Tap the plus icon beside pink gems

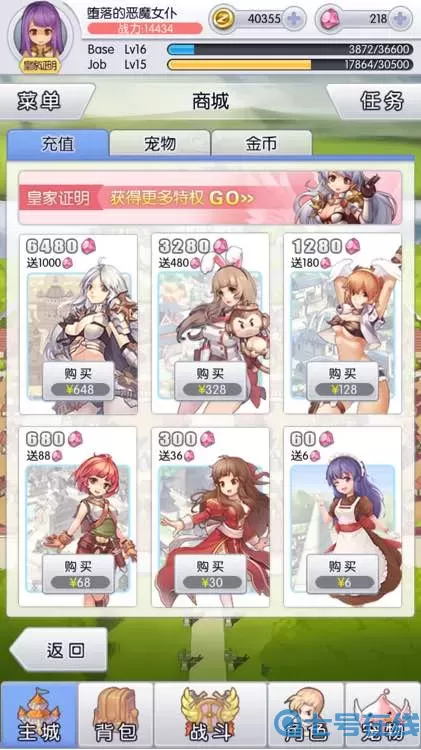coord(400,19)
